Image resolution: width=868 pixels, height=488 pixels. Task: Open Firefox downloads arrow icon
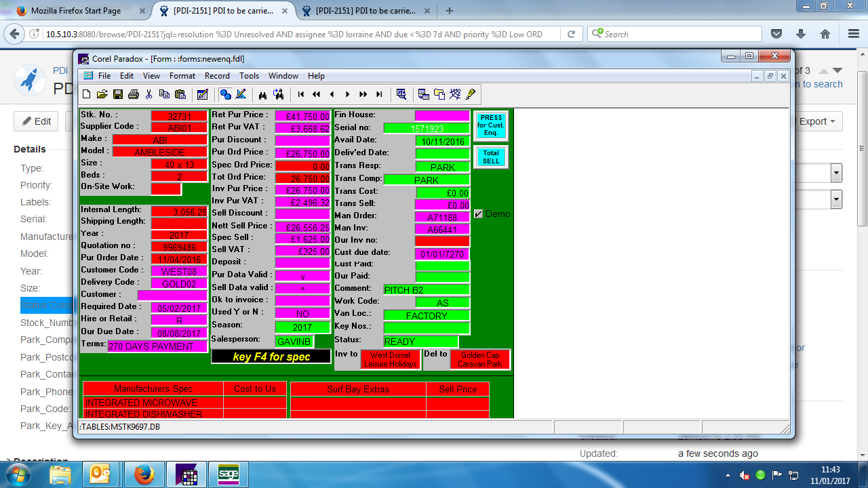click(x=801, y=34)
